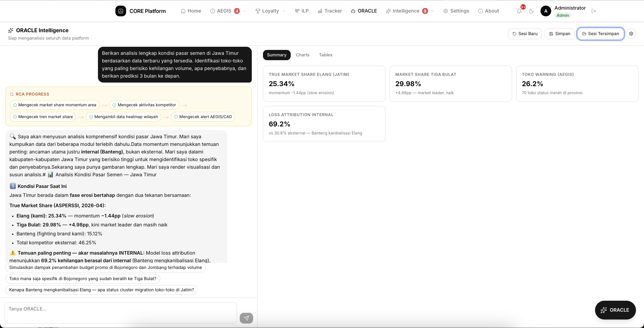Click checkmark of Mengecek market share momentum area
Image resolution: width=644 pixels, height=328 pixels.
(x=15, y=105)
